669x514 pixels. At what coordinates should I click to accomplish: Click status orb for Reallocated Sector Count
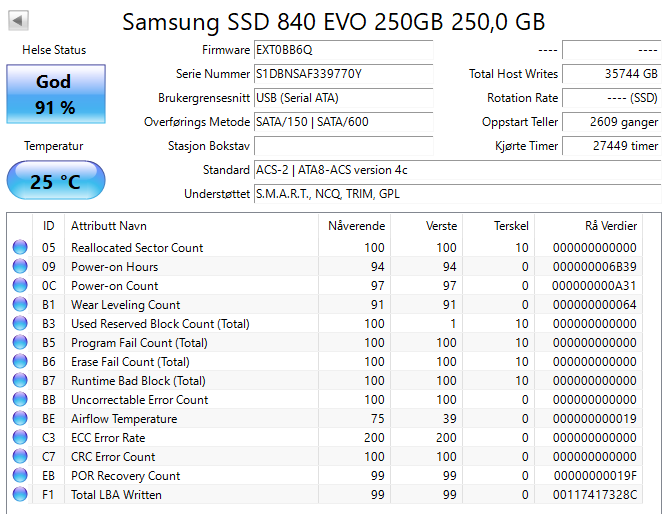point(20,248)
